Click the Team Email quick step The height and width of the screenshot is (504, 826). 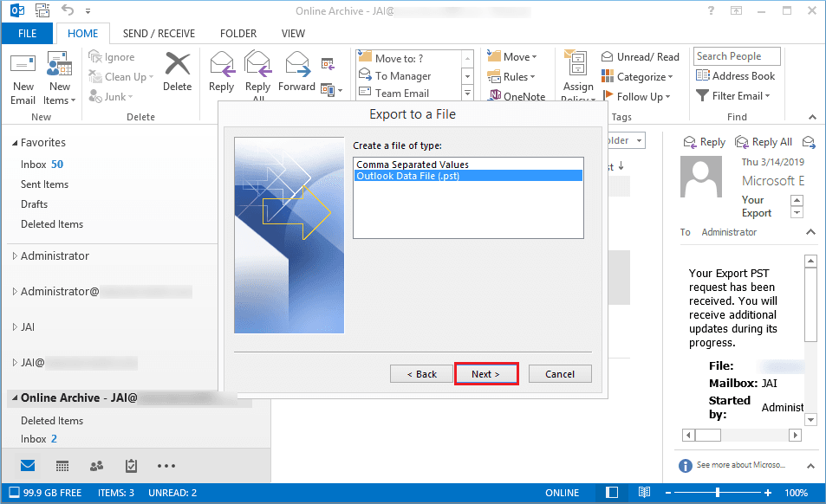coord(401,94)
